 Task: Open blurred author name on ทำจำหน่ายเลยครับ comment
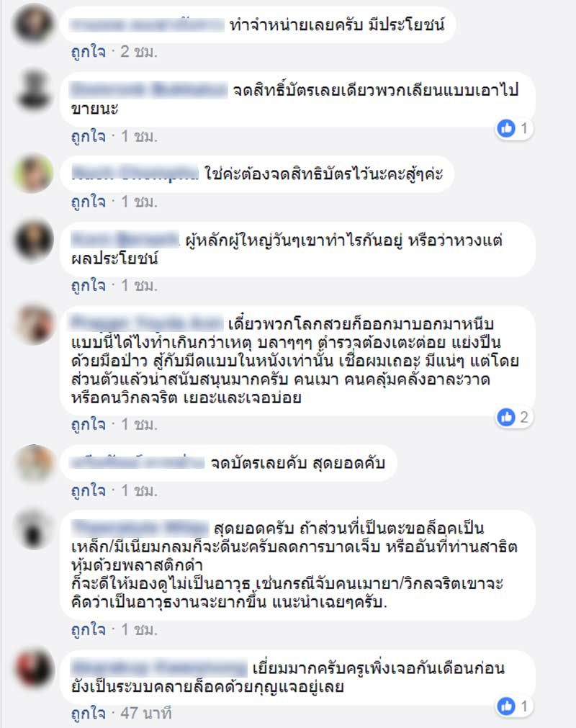coord(147,24)
